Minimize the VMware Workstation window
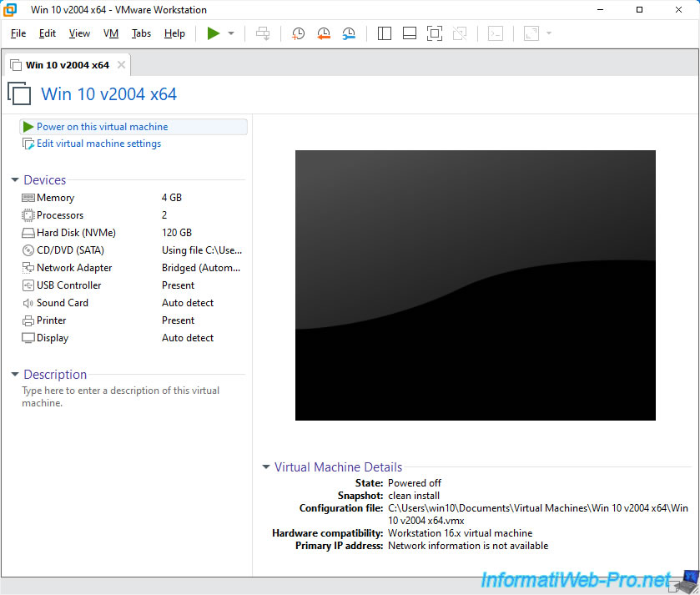Viewport: 700px width, 595px height. click(601, 10)
